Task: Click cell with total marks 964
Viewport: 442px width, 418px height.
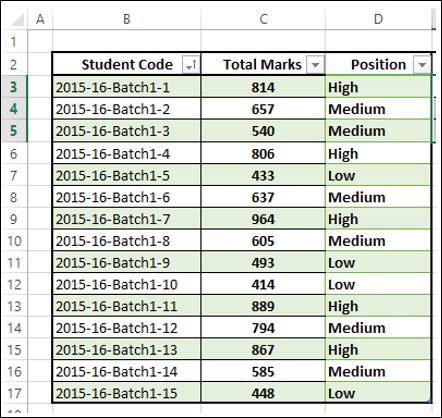Action: [263, 219]
